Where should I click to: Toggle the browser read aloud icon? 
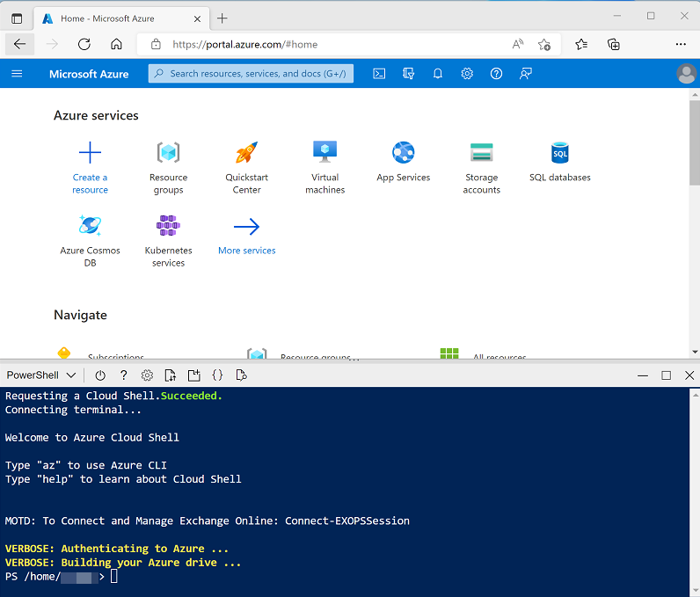pos(518,44)
